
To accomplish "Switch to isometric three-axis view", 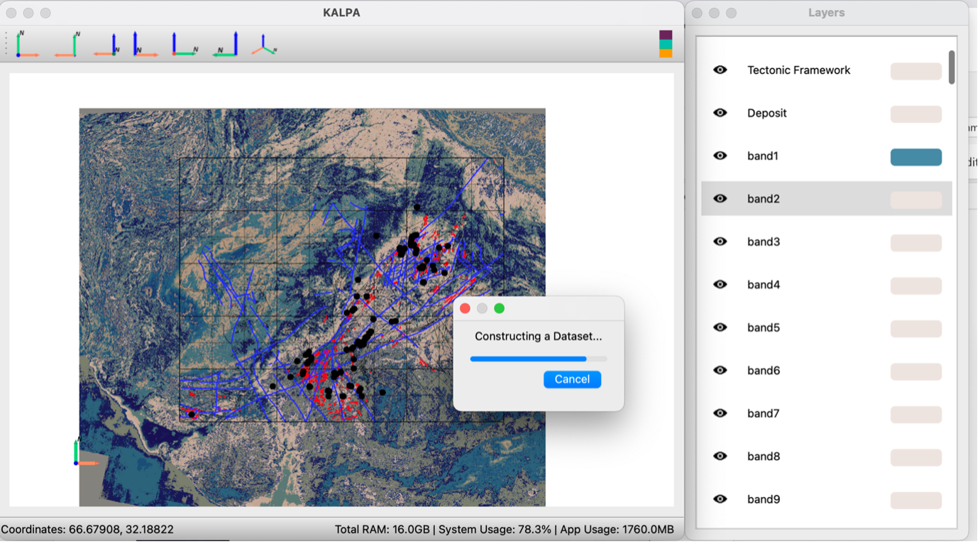I will pyautogui.click(x=264, y=45).
